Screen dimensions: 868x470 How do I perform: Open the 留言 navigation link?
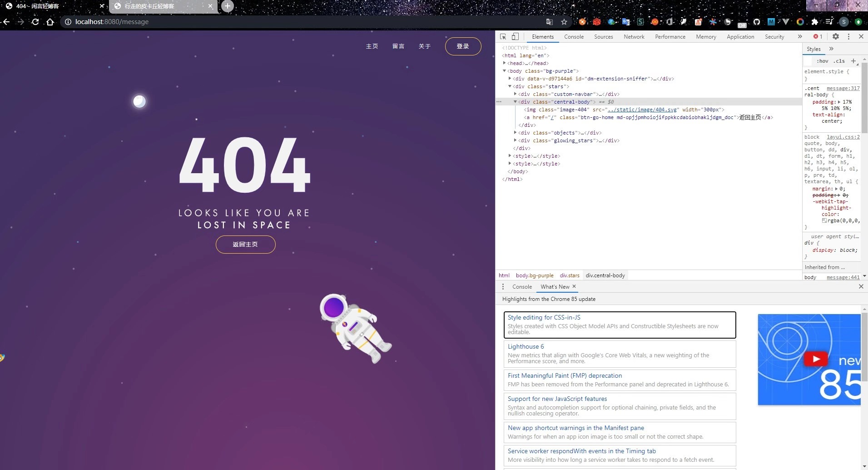(398, 46)
